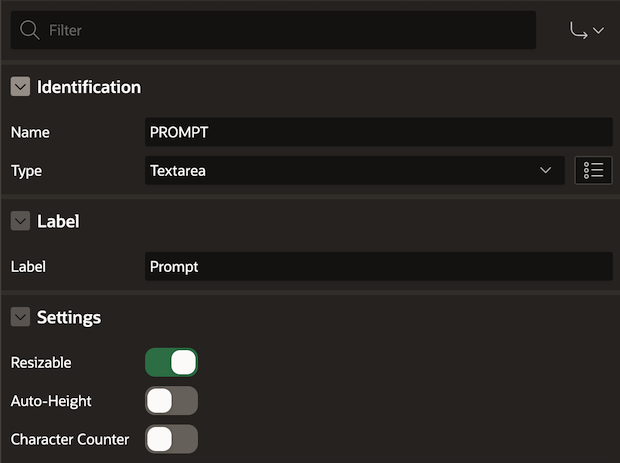This screenshot has height=463, width=620.
Task: Click the list icon button beside Type
Action: (593, 171)
